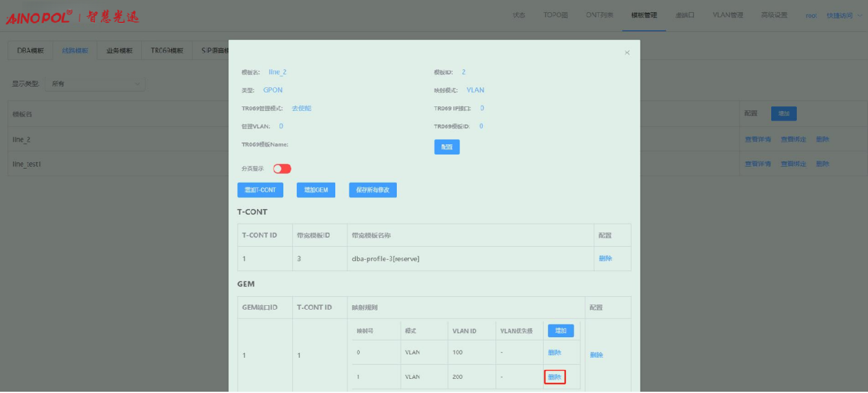Viewport: 868px width, 393px height.
Task: Open the ONT列表 menu item
Action: point(599,15)
